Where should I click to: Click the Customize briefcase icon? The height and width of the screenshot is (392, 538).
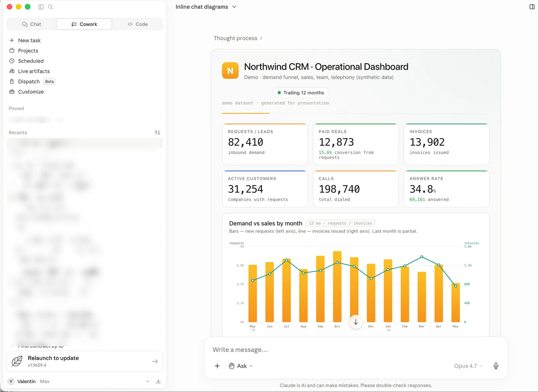(x=12, y=92)
